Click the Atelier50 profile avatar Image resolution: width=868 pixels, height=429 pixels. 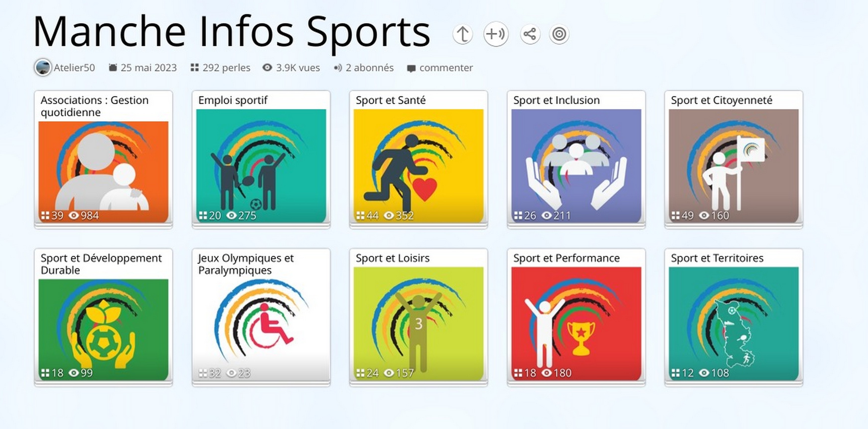43,68
